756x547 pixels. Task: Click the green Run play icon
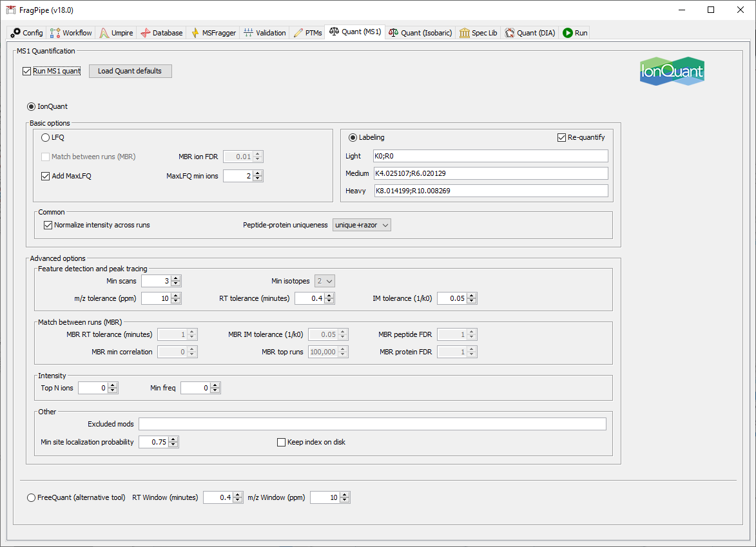point(567,33)
